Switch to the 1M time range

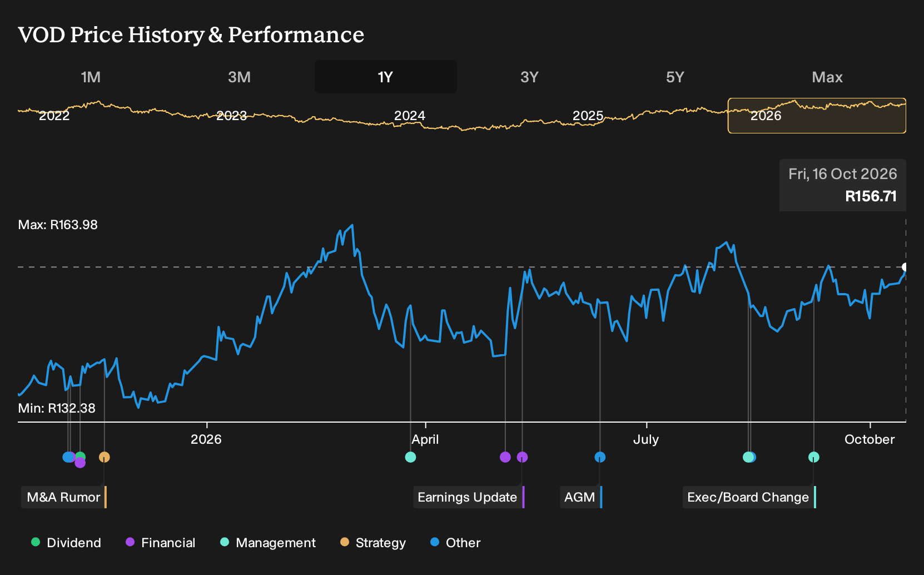(91, 77)
